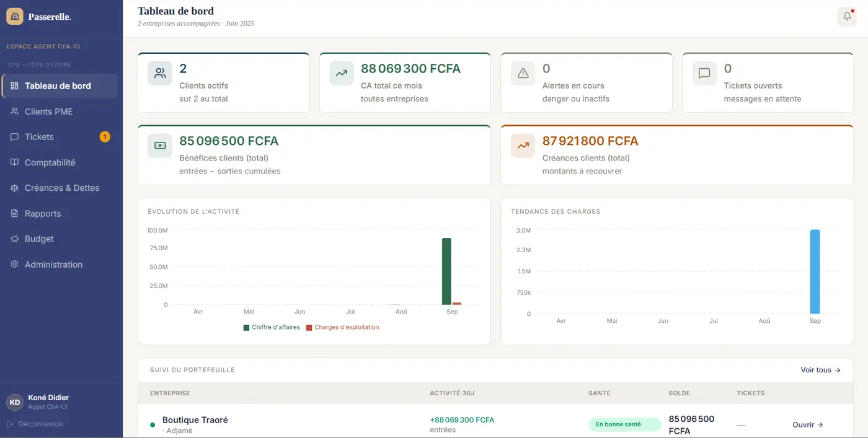The width and height of the screenshot is (868, 438).
Task: Click the SANTÉ column header
Action: point(600,393)
